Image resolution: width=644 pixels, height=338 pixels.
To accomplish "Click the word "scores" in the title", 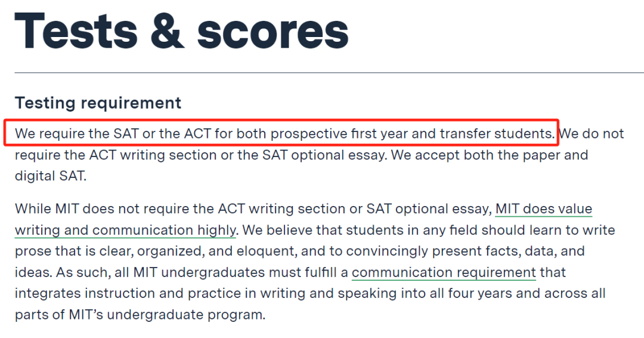I will [x=273, y=32].
